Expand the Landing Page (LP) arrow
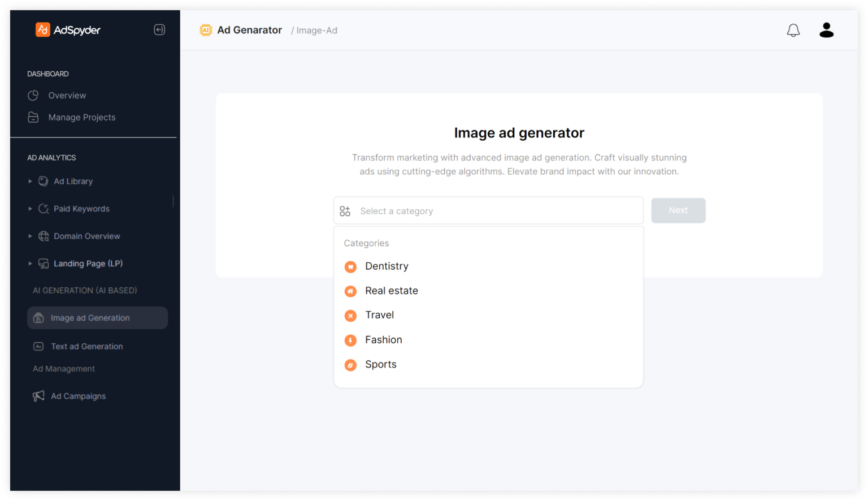 30,264
